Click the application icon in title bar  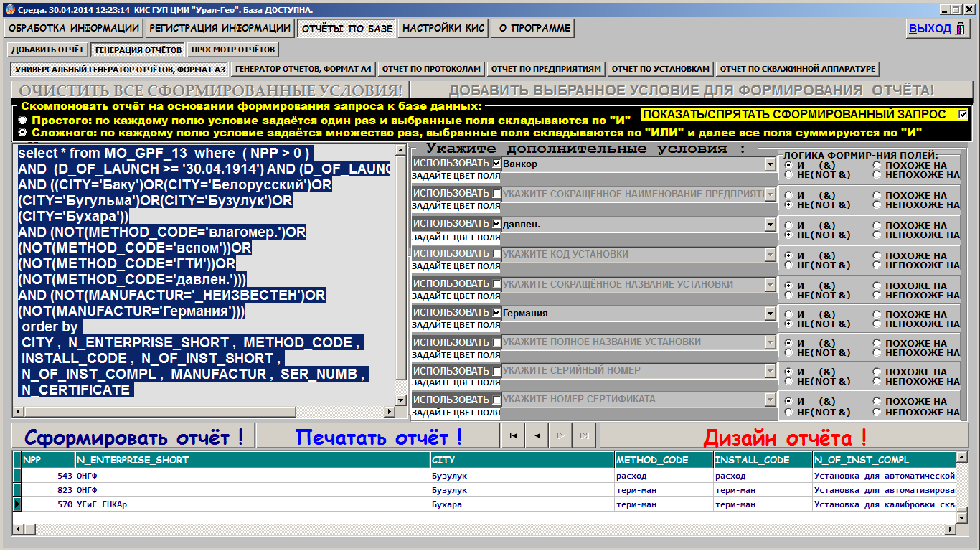[9, 9]
